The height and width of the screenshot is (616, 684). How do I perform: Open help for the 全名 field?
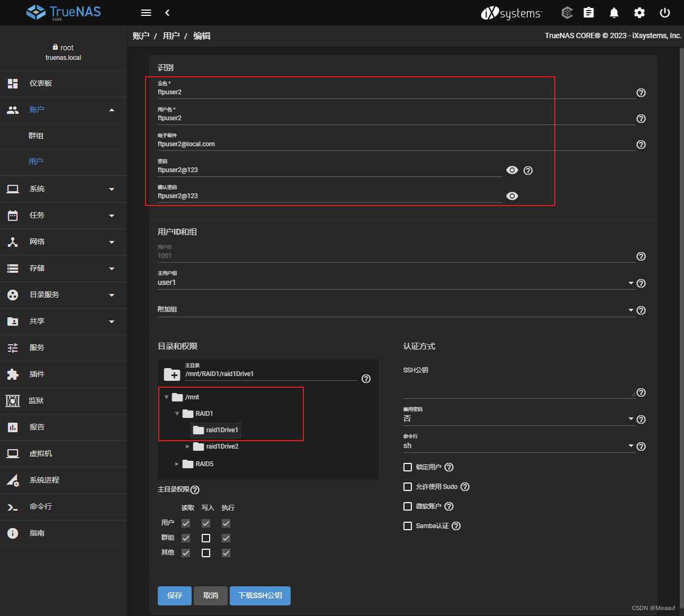641,93
